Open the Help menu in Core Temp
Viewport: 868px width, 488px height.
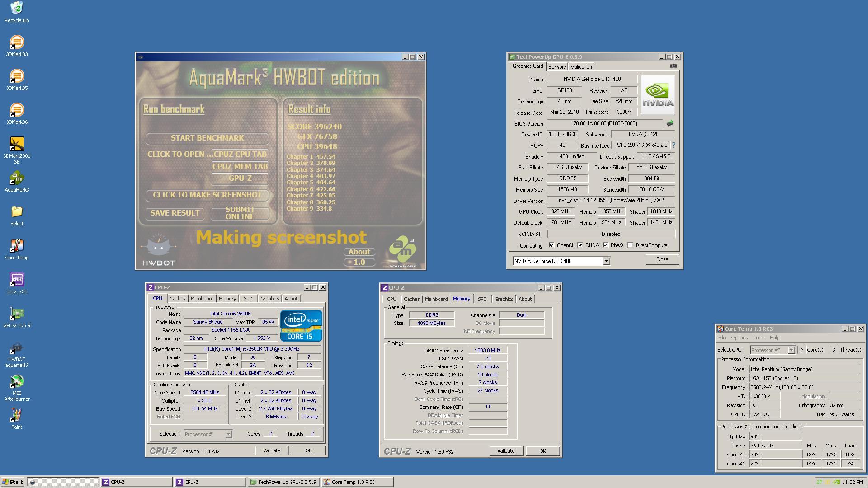point(774,338)
